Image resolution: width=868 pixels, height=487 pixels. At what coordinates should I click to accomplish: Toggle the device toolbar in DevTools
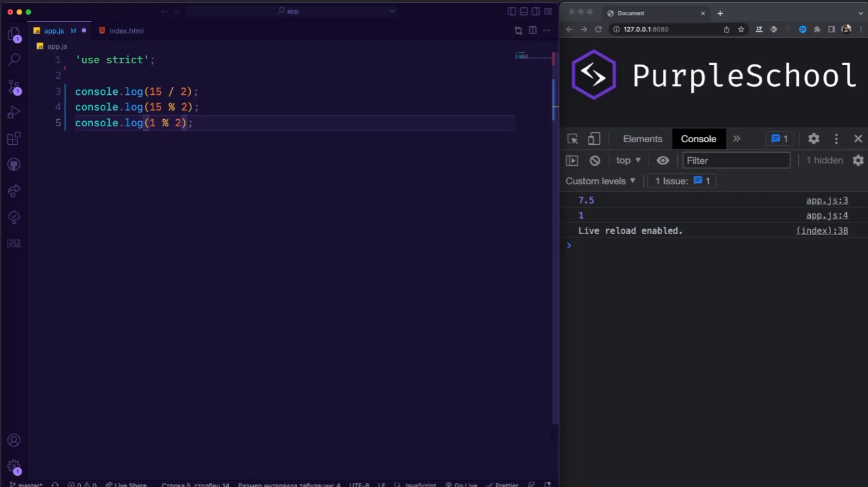coord(594,139)
